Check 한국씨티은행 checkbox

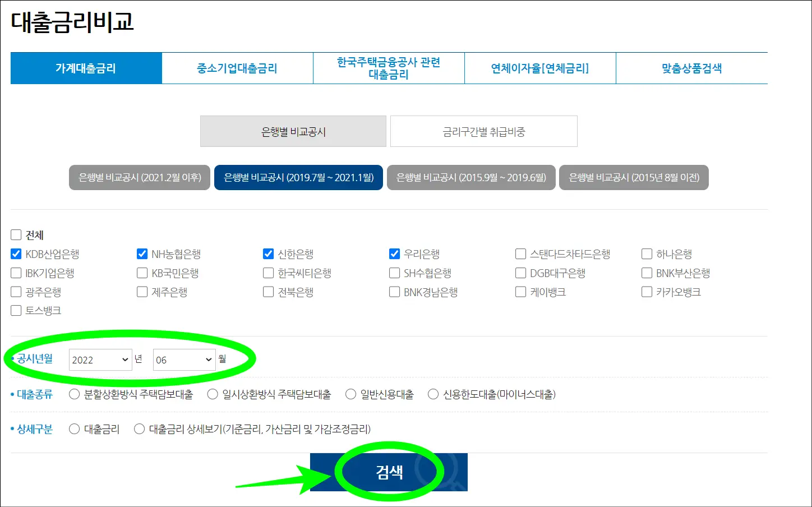point(269,273)
